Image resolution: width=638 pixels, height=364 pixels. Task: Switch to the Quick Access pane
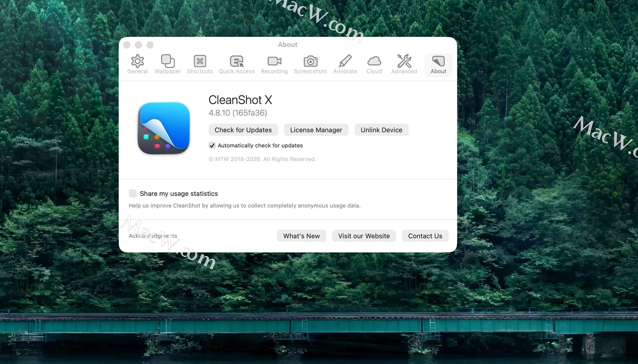(x=237, y=64)
